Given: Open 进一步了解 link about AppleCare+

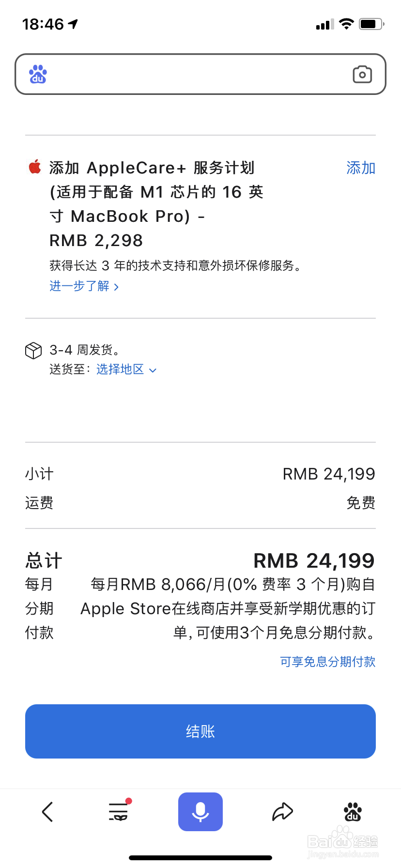Looking at the screenshot, I should [x=79, y=286].
